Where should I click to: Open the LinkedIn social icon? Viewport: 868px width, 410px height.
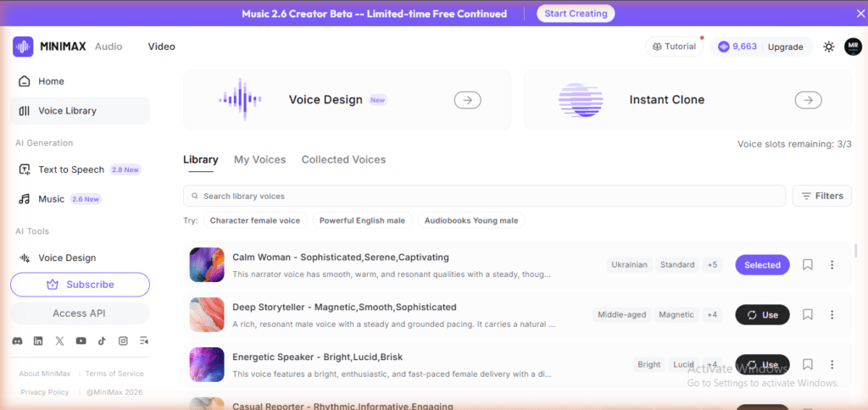tap(38, 341)
